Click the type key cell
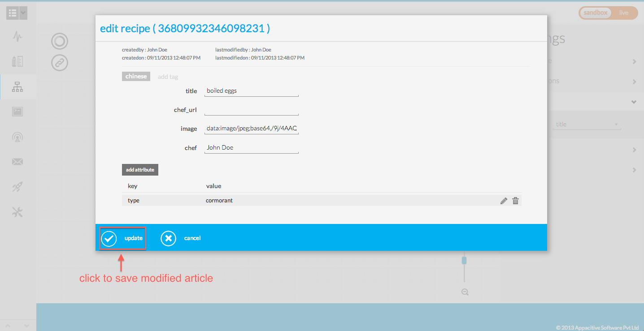The width and height of the screenshot is (644, 331). point(134,201)
